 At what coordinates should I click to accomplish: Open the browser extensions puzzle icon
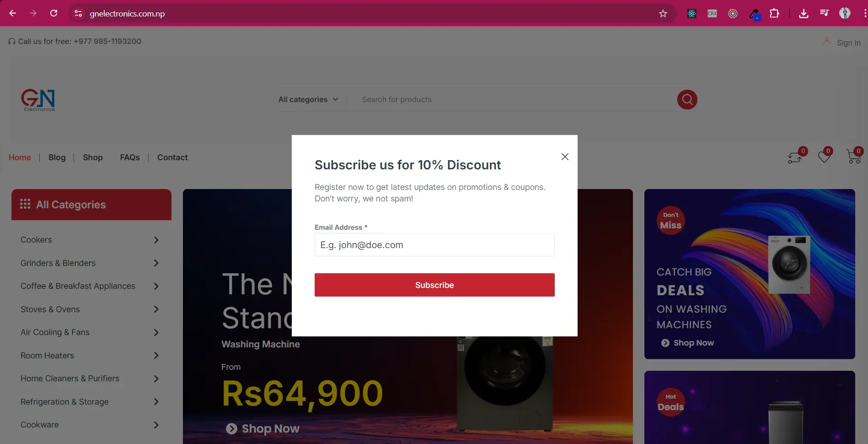(774, 13)
